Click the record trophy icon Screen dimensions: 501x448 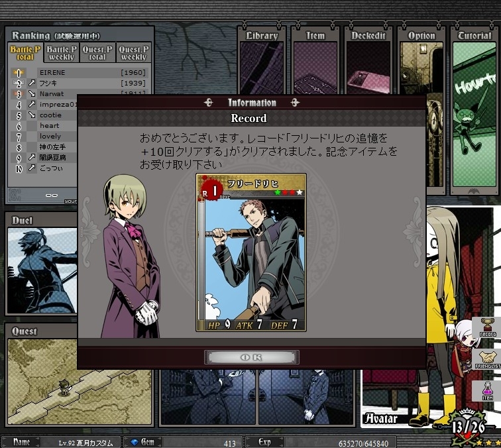[487, 327]
